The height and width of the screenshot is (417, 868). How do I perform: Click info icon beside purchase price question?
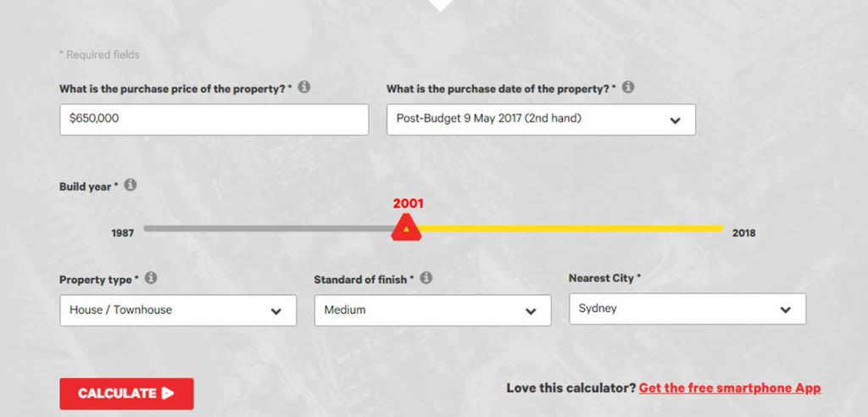(x=304, y=87)
